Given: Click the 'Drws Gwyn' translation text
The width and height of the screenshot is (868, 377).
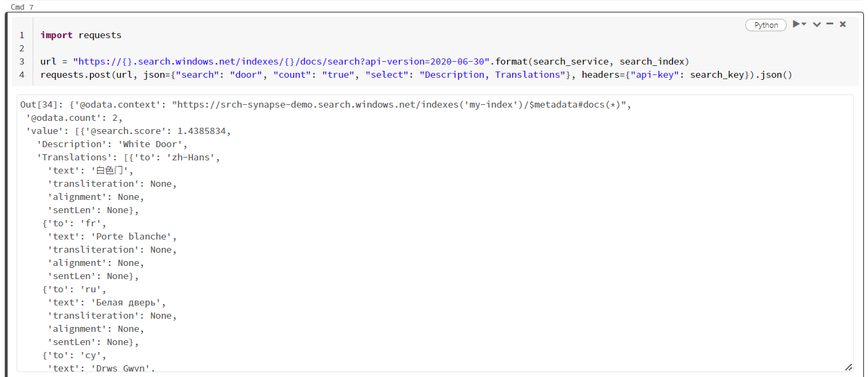Looking at the screenshot, I should click(x=123, y=368).
